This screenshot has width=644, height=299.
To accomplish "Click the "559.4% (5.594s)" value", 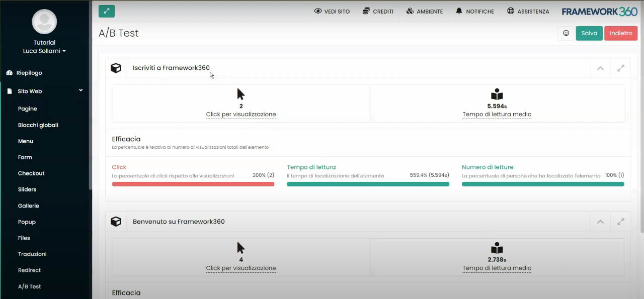I will click(430, 175).
